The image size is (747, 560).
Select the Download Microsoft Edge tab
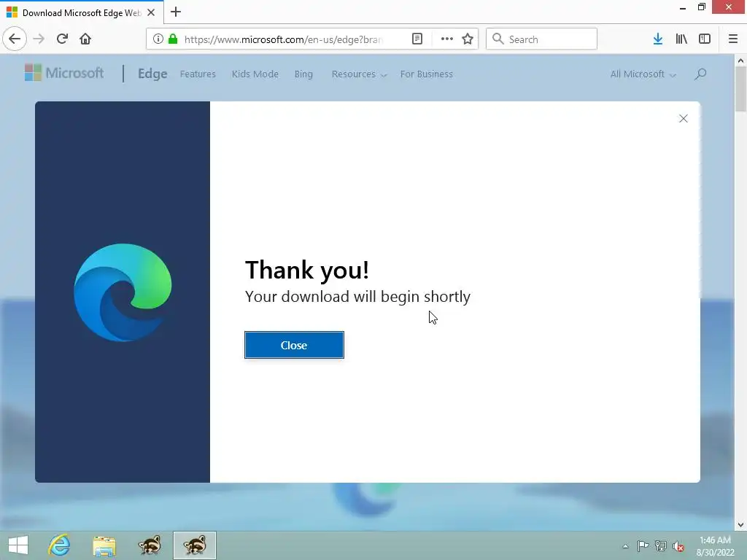[x=82, y=12]
